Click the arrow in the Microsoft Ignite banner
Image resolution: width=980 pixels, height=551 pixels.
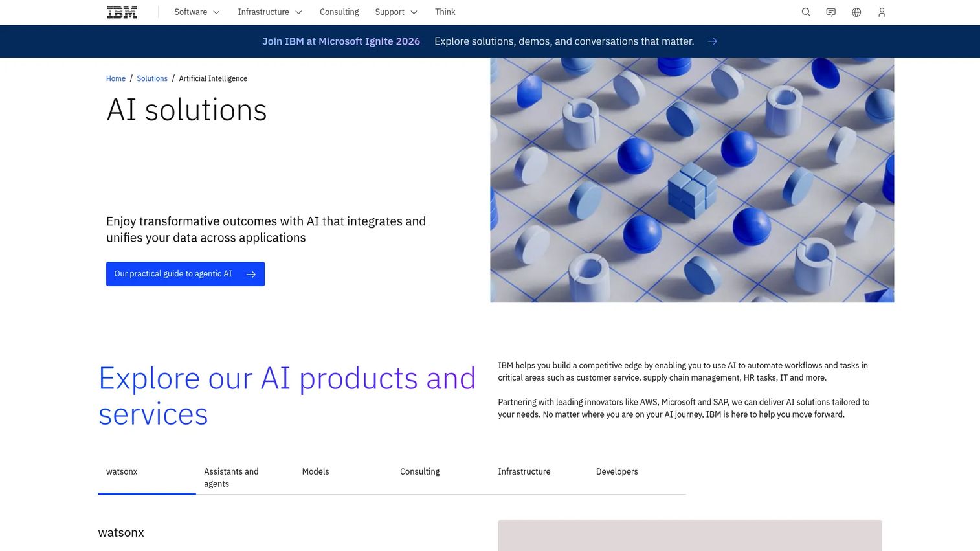(712, 41)
